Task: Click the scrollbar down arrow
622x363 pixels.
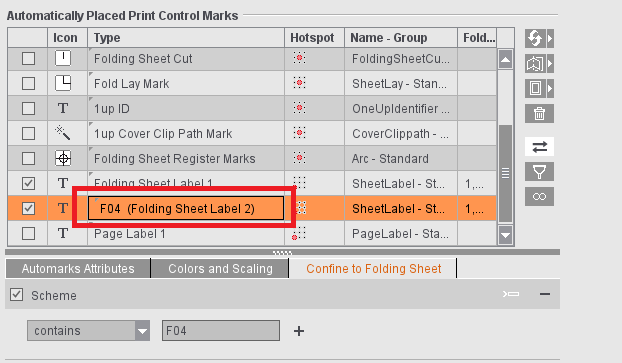Action: (x=505, y=235)
